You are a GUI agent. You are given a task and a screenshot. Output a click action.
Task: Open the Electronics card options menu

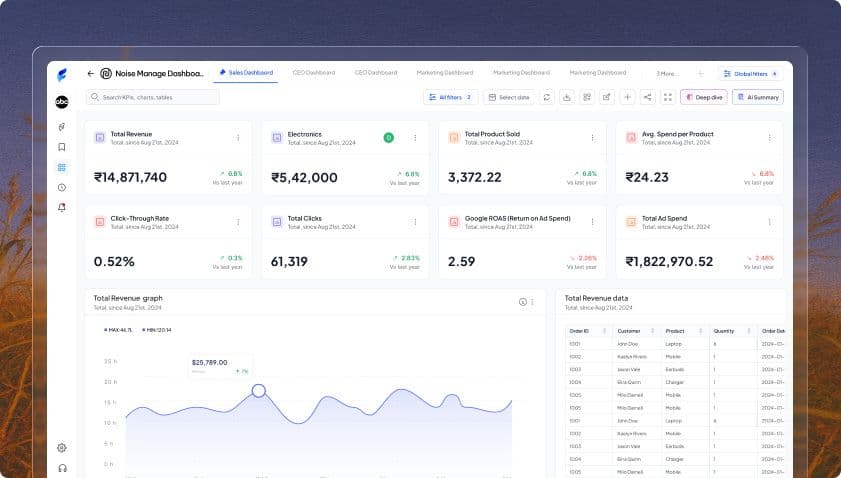click(415, 138)
